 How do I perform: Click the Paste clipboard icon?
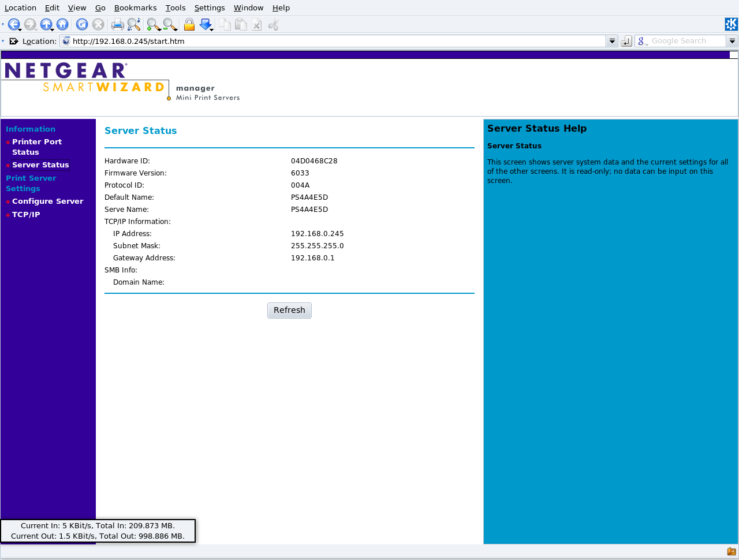(241, 24)
